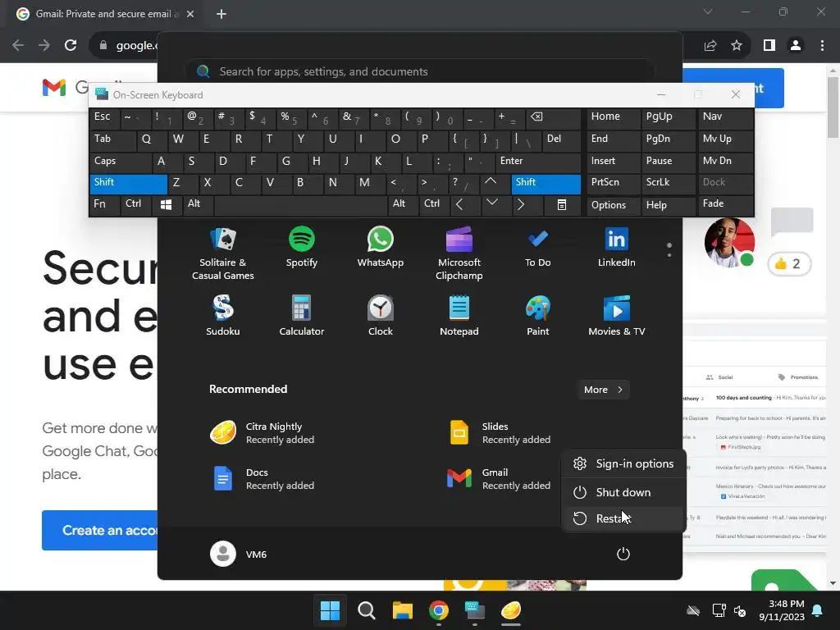Click the Start menu power icon
The height and width of the screenshot is (630, 840).
tap(623, 554)
